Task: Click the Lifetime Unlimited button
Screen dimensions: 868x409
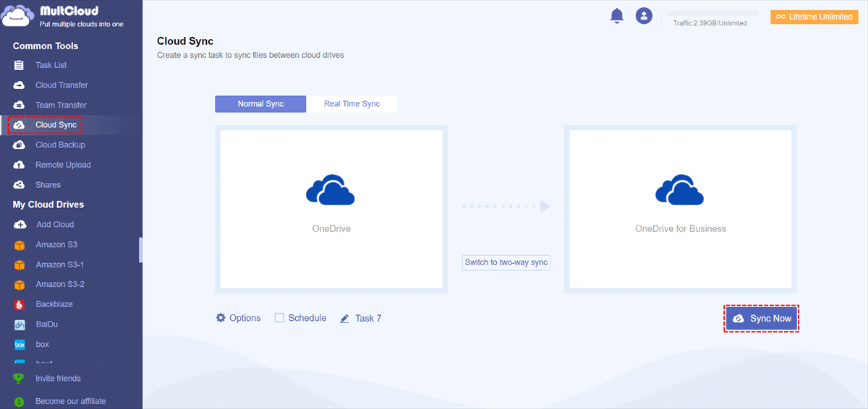Action: 814,17
